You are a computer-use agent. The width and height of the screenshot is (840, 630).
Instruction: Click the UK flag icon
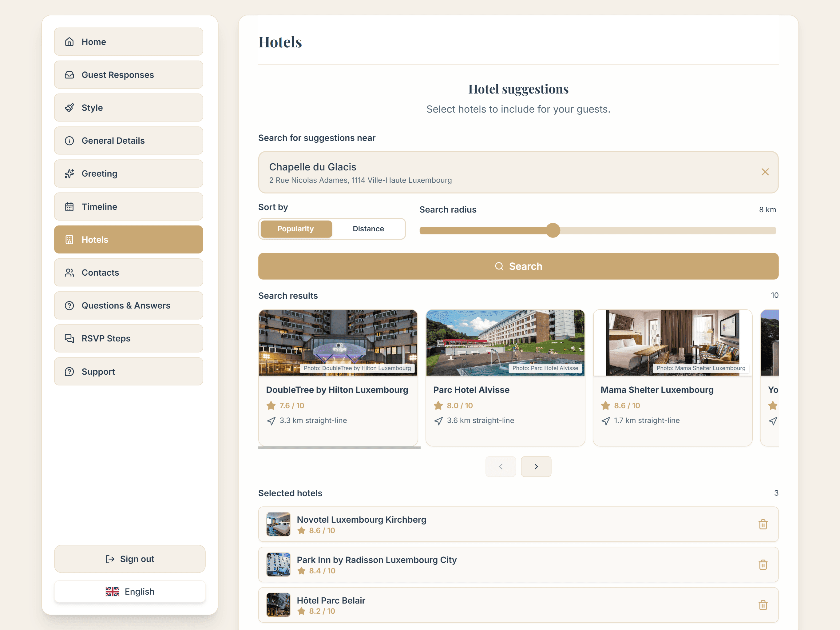click(113, 592)
